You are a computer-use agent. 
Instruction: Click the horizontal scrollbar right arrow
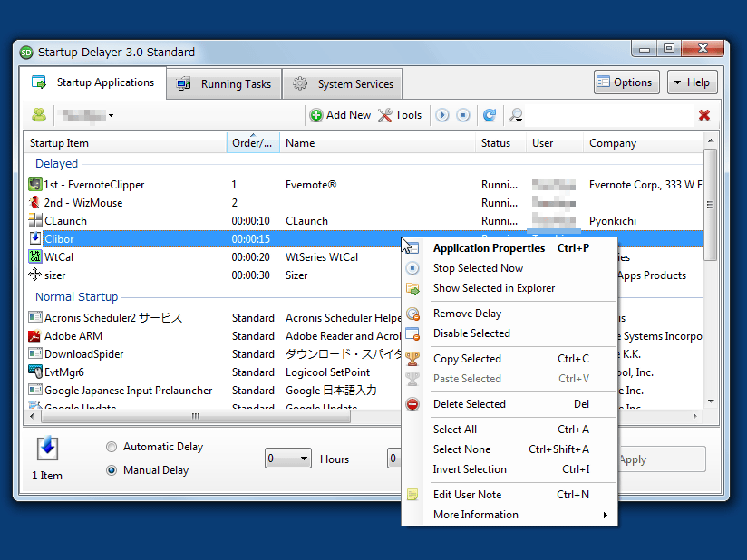point(695,417)
